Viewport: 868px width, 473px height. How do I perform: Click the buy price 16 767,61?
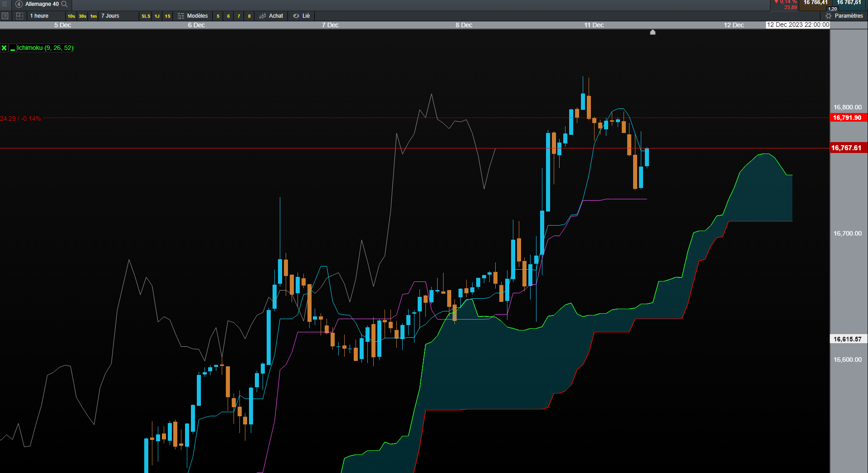(x=849, y=3)
